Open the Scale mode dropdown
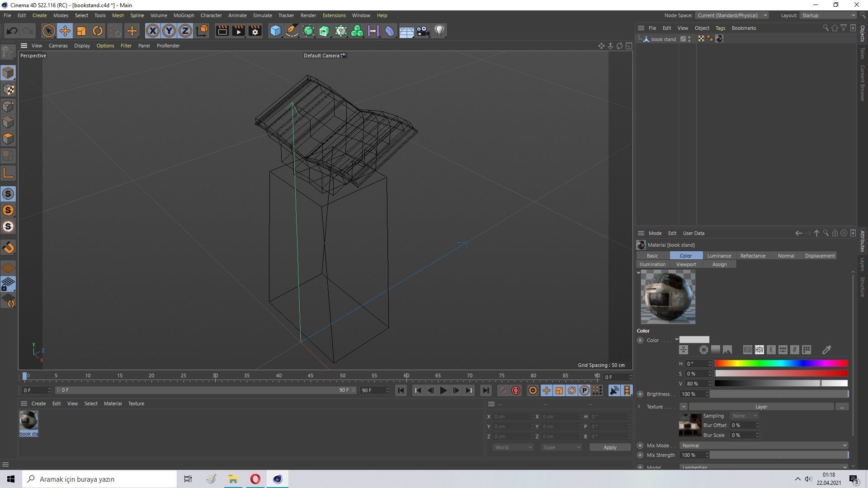868x488 pixels. pyautogui.click(x=561, y=447)
